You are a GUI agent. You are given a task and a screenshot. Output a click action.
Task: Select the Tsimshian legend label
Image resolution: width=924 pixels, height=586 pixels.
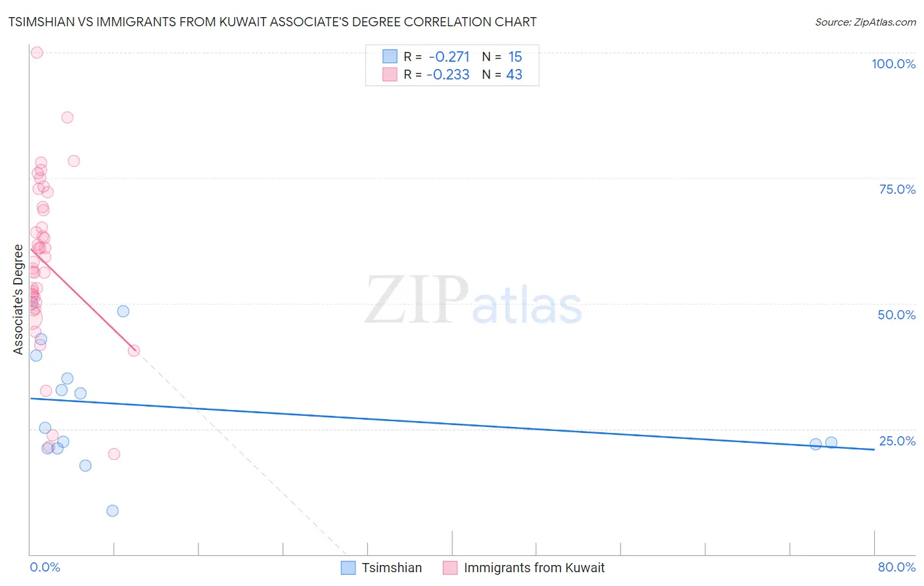(392, 568)
